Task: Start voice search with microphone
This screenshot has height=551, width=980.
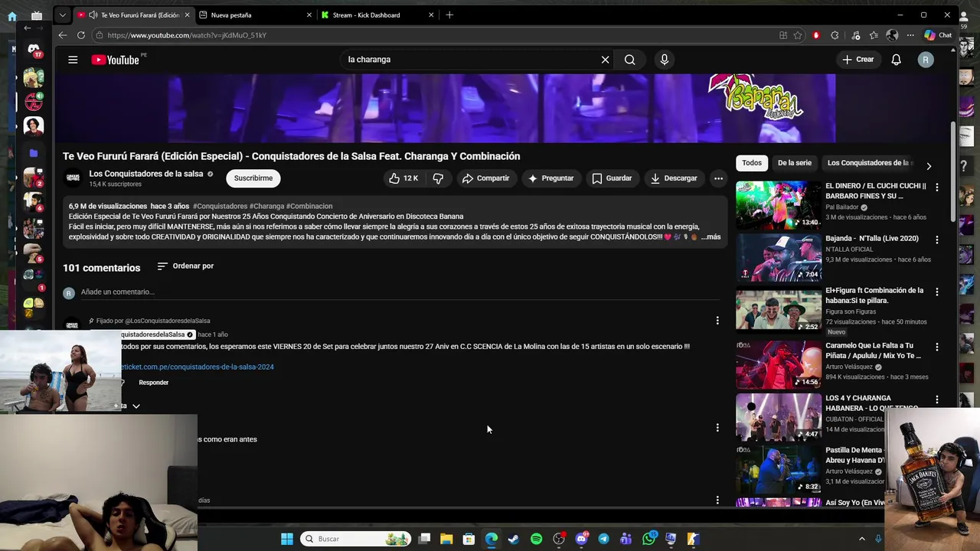Action: 664,60
